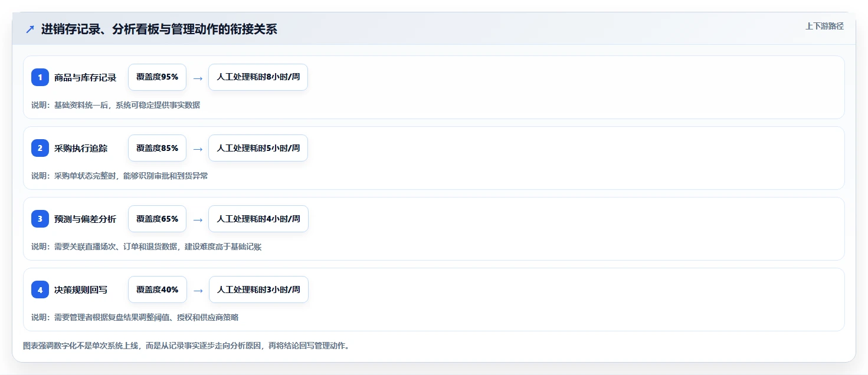Click the 预测与偏差分析 step label
Viewport: 868px width, 375px height.
point(85,219)
